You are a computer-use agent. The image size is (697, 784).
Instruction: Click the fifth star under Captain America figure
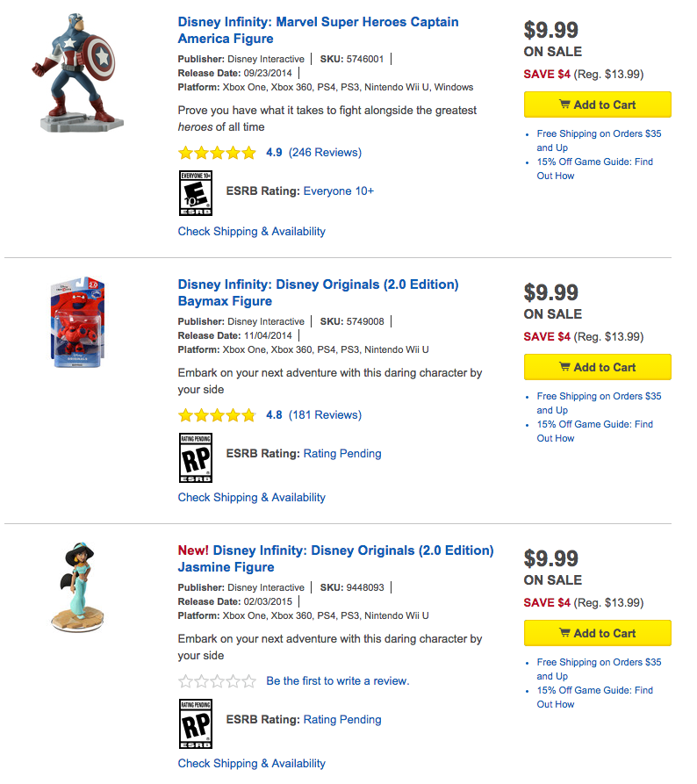click(248, 152)
